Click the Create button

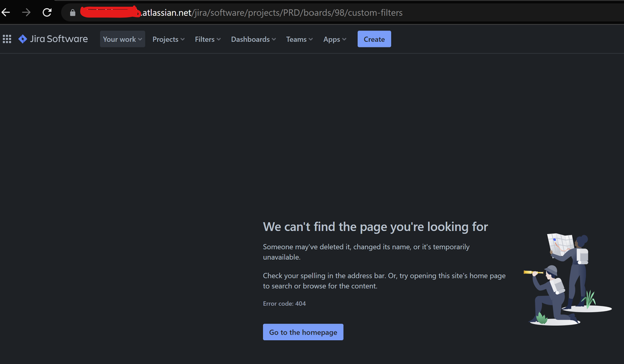(374, 39)
